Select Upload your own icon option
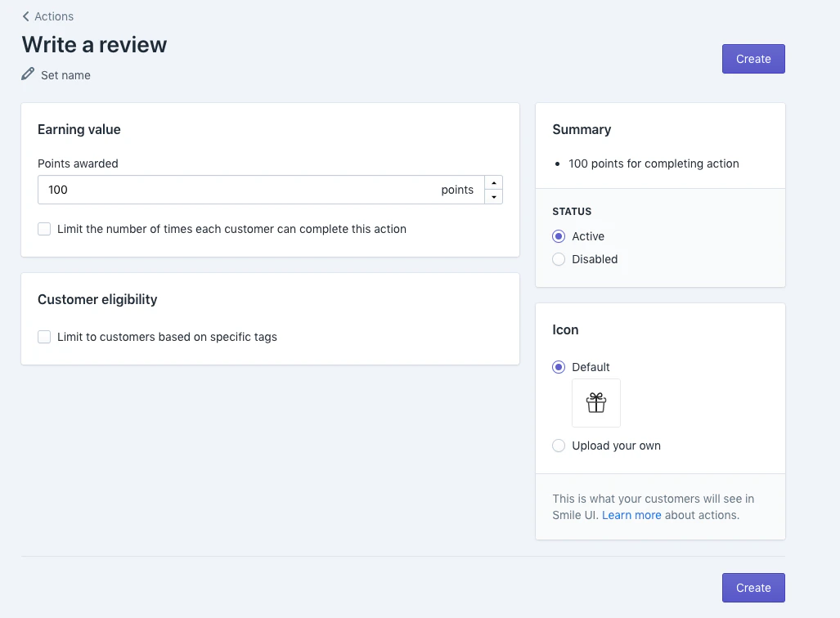 pyautogui.click(x=559, y=446)
